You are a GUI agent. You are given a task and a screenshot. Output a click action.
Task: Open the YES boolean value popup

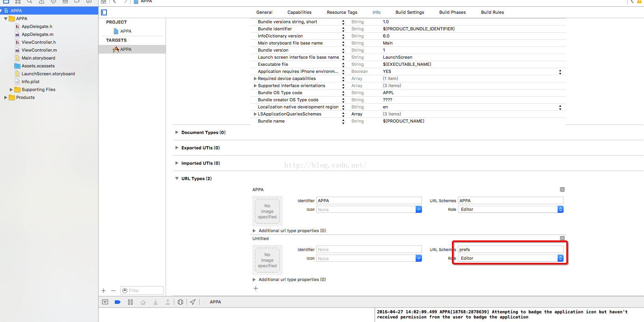(x=560, y=72)
